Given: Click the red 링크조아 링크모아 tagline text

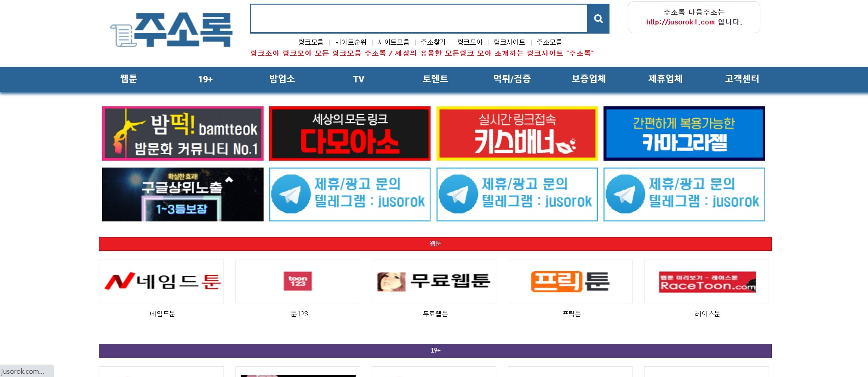Looking at the screenshot, I should pyautogui.click(x=422, y=53).
